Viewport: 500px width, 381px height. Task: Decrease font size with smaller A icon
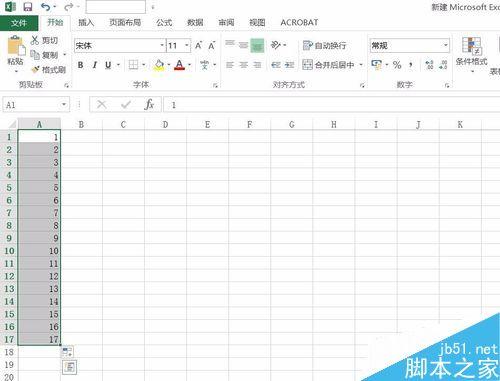[212, 45]
